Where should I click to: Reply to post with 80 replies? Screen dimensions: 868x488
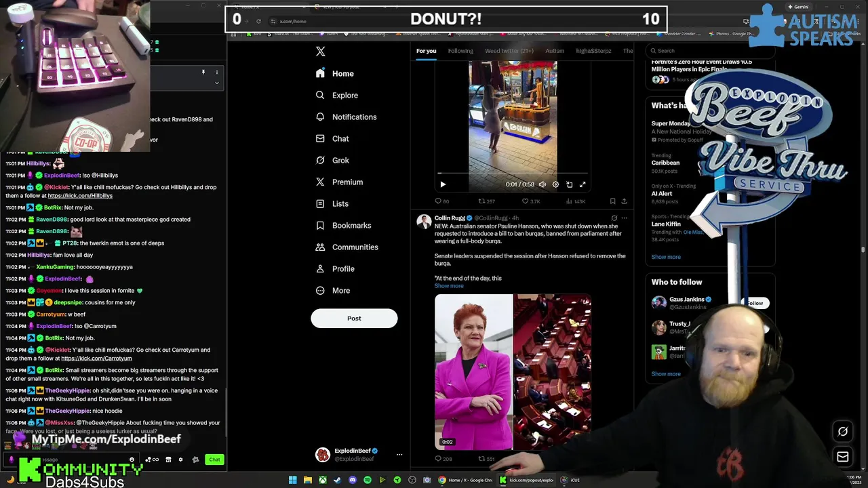(442, 201)
